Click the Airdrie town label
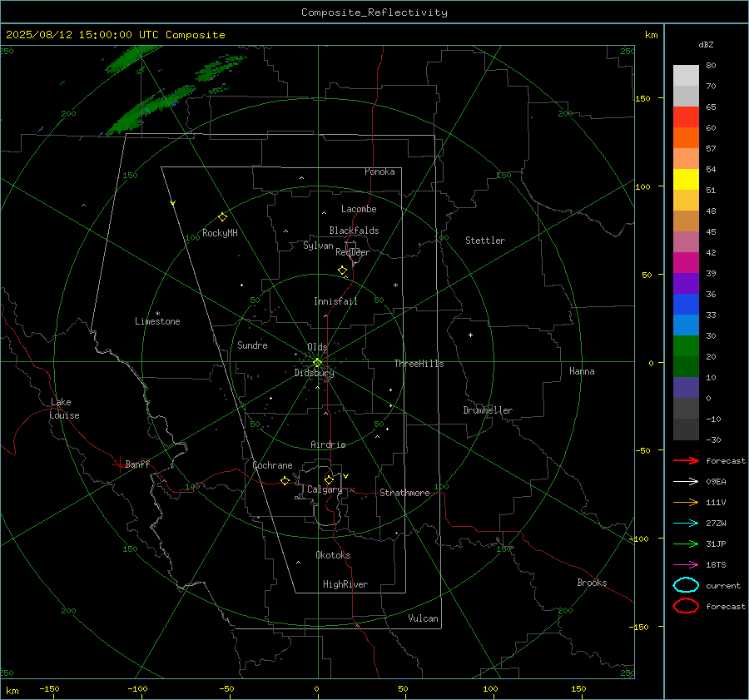Image resolution: width=749 pixels, height=700 pixels. 328,444
